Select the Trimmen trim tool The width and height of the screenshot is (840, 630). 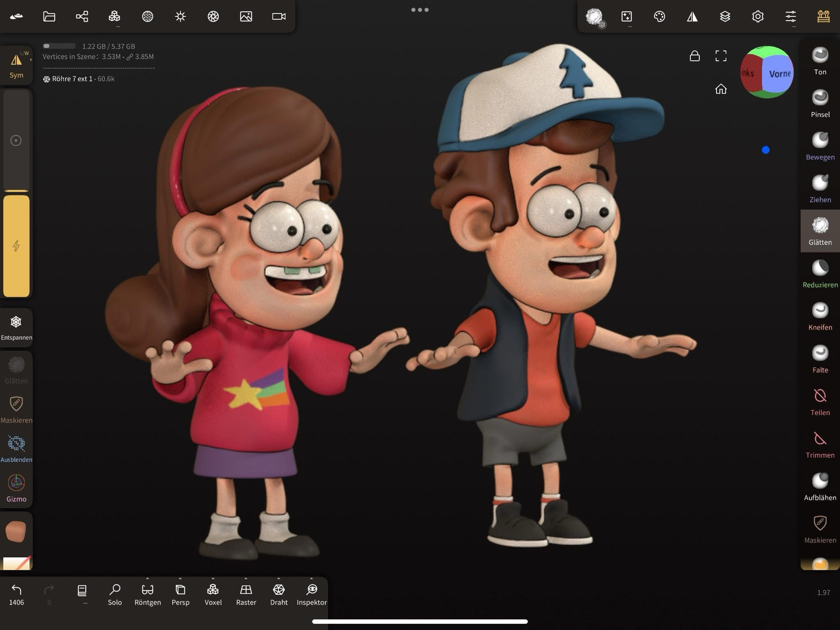pyautogui.click(x=820, y=444)
